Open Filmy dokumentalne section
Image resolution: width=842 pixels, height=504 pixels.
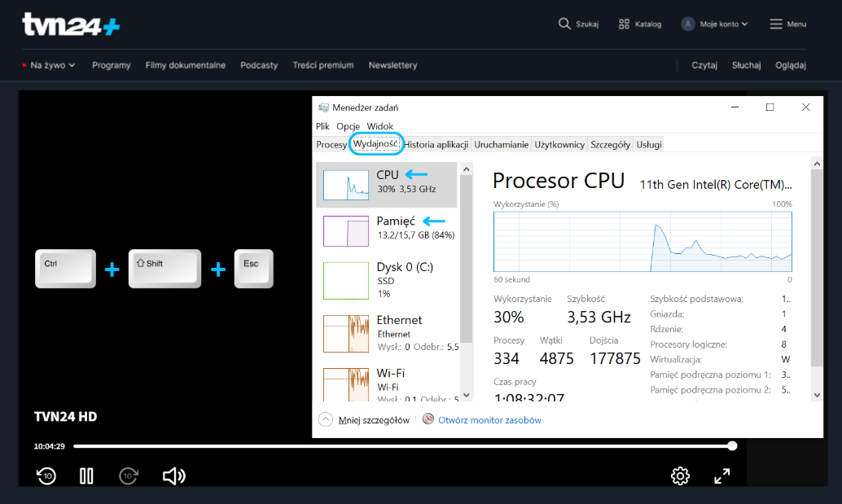click(x=186, y=65)
